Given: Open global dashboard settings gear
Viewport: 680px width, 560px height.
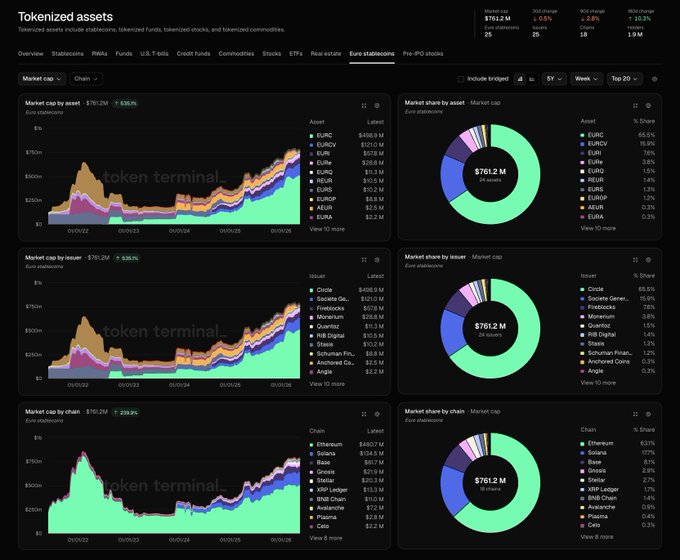Looking at the screenshot, I should [654, 79].
